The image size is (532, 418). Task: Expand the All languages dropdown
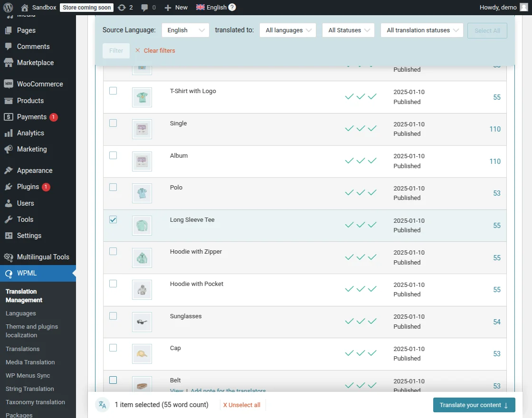(x=288, y=30)
